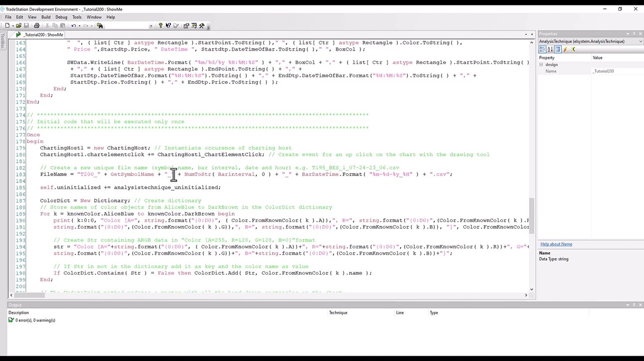Open the View menu
The width and height of the screenshot is (644, 361).
[x=32, y=17]
